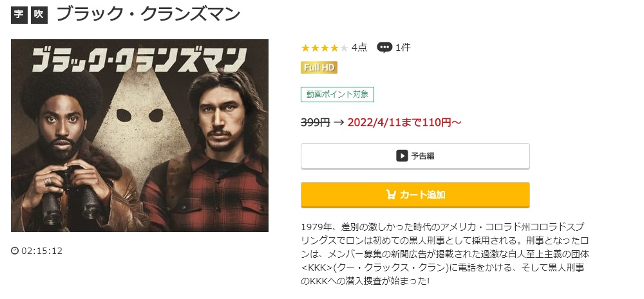The width and height of the screenshot is (644, 299).
Task: Click the speech bubble review icon
Action: pos(384,47)
